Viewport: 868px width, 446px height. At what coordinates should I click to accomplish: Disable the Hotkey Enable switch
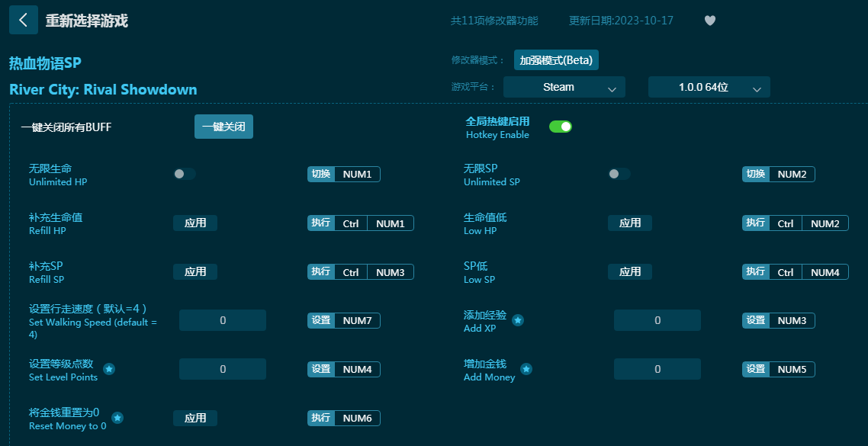[x=560, y=127]
